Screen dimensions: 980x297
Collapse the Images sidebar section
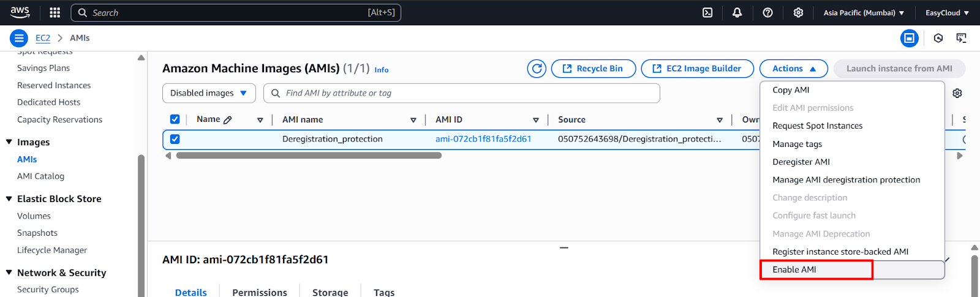[9, 142]
